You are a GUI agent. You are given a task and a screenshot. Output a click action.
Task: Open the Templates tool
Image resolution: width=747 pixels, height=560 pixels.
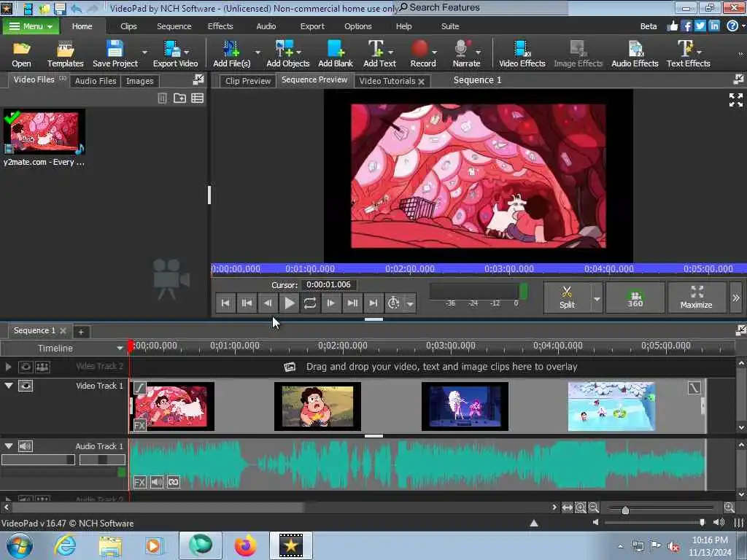pyautogui.click(x=65, y=54)
